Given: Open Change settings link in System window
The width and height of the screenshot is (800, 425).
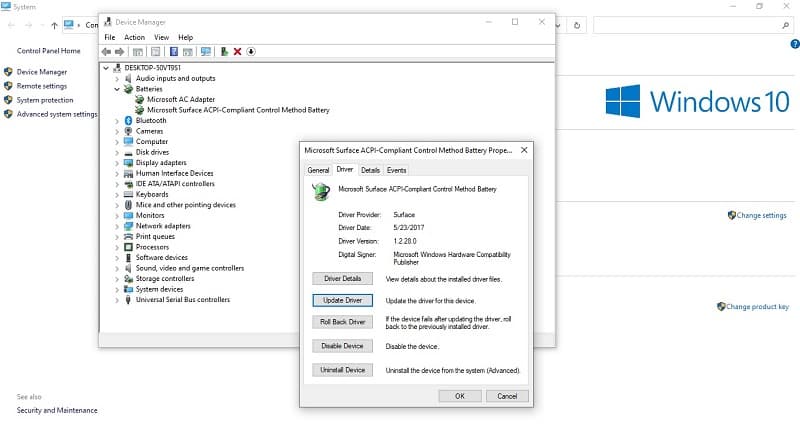Looking at the screenshot, I should point(761,215).
